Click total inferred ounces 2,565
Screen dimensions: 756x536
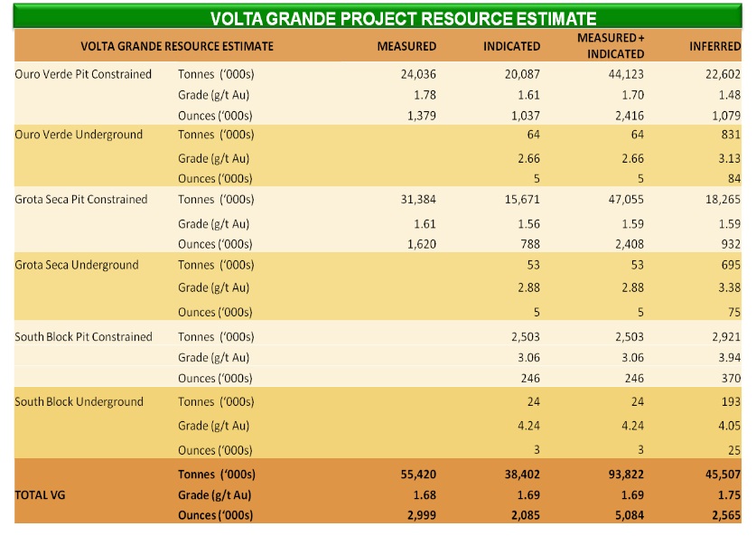pyautogui.click(x=726, y=515)
